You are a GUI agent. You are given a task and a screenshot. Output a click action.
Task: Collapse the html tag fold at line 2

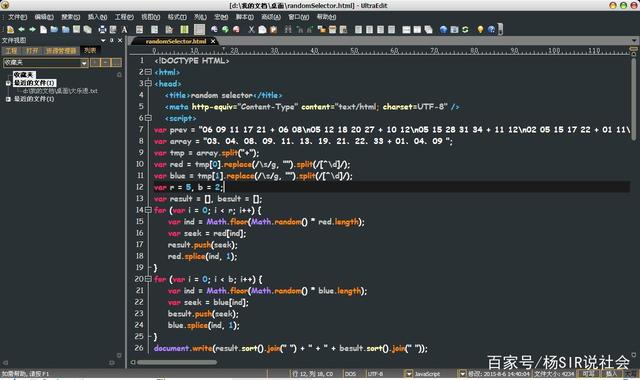point(149,72)
